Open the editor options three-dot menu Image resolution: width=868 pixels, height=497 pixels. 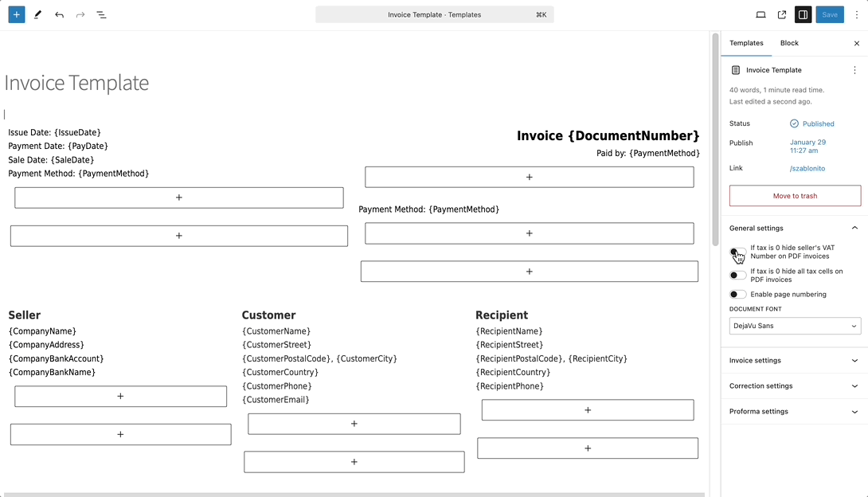pos(856,15)
